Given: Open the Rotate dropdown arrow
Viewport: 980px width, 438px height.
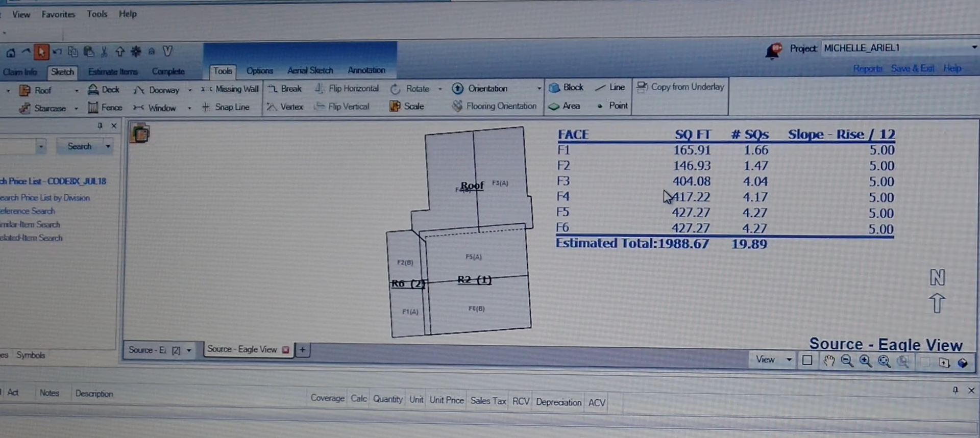Looking at the screenshot, I should [440, 89].
